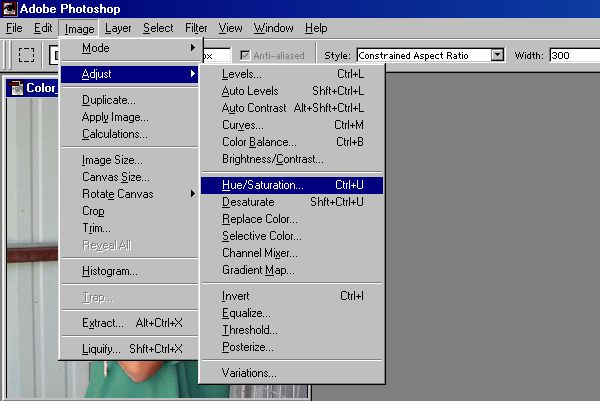Open the Edit menu
Image resolution: width=600 pixels, height=401 pixels.
point(43,28)
